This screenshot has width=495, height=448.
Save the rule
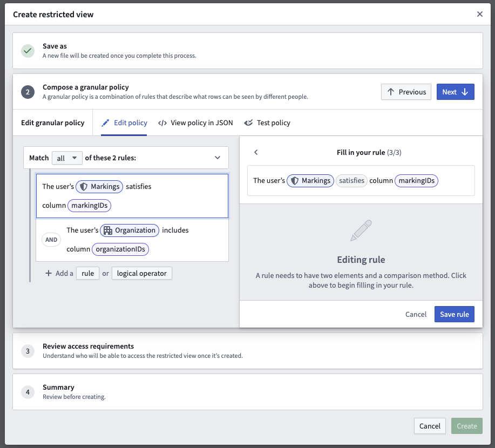tap(455, 315)
